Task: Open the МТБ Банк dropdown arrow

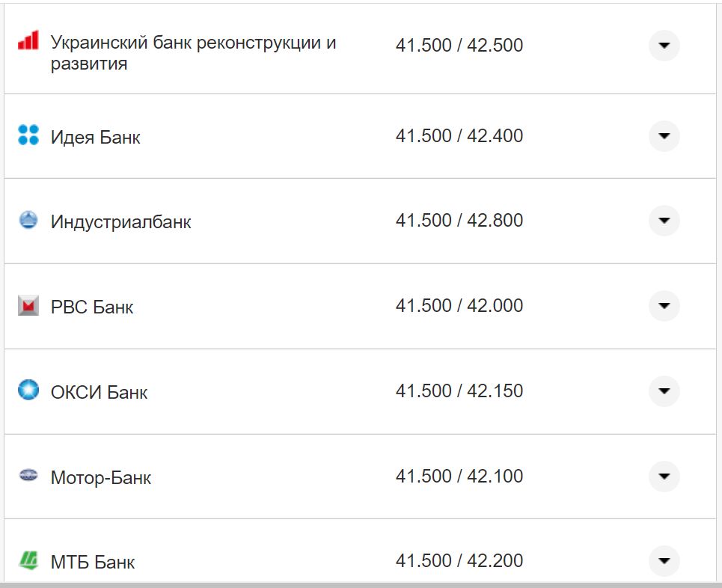Action: point(664,560)
